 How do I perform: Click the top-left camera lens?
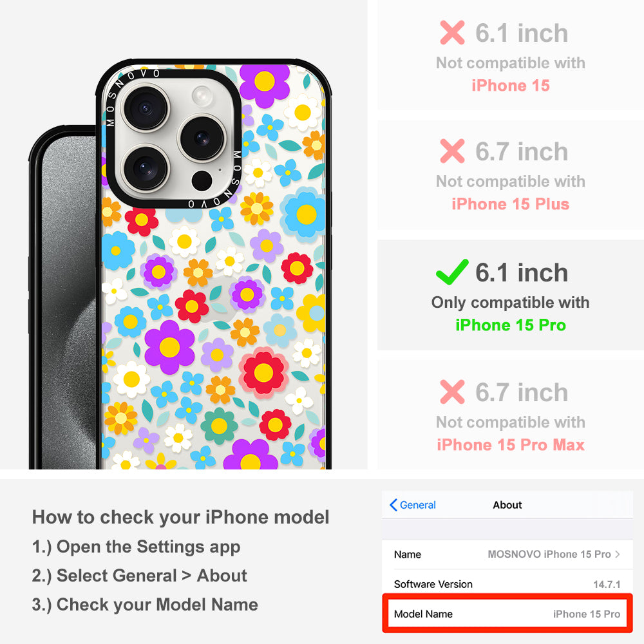click(x=146, y=108)
